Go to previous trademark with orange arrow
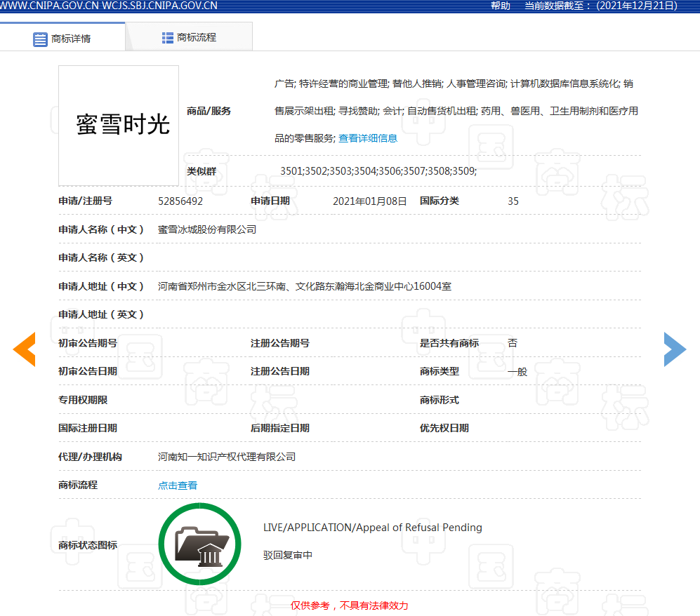The height and width of the screenshot is (616, 700). [24, 349]
